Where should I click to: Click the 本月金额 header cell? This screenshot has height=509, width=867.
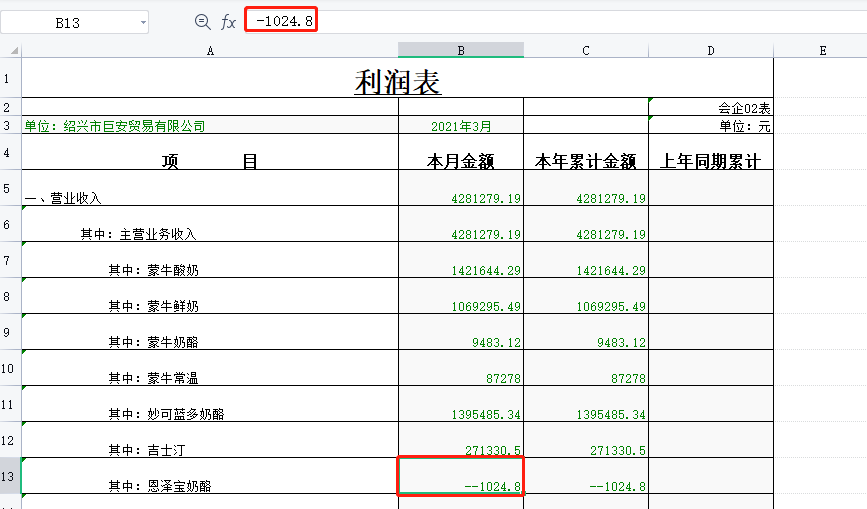tap(461, 151)
